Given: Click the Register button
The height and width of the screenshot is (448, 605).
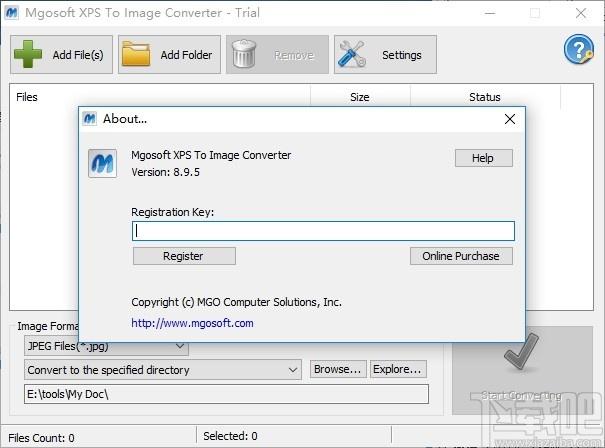Looking at the screenshot, I should click(x=184, y=256).
